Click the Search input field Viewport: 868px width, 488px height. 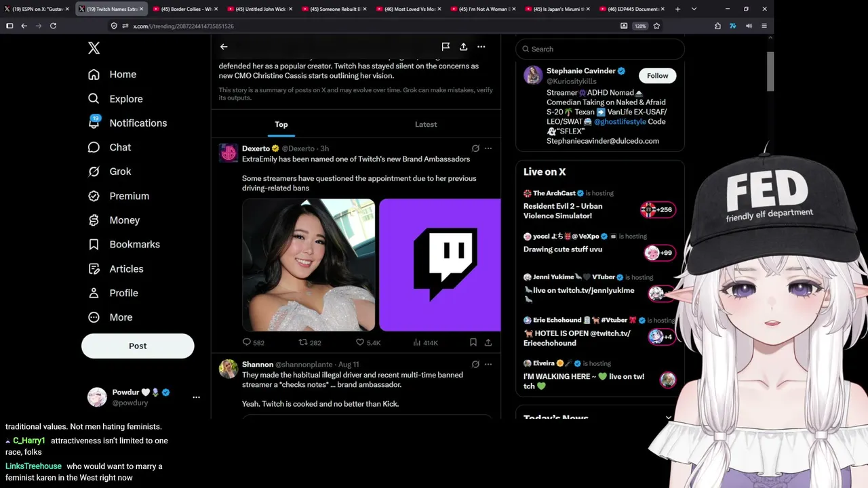pyautogui.click(x=600, y=49)
